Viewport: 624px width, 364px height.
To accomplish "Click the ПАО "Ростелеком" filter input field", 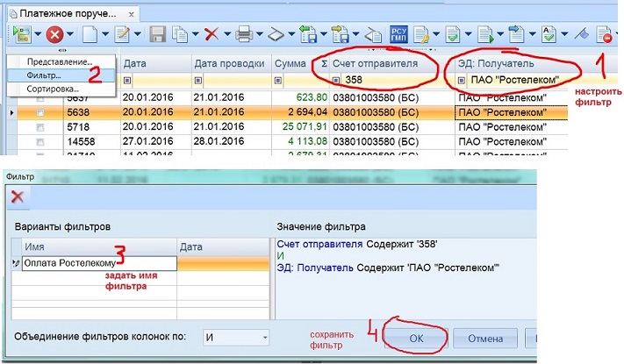I will [517, 81].
